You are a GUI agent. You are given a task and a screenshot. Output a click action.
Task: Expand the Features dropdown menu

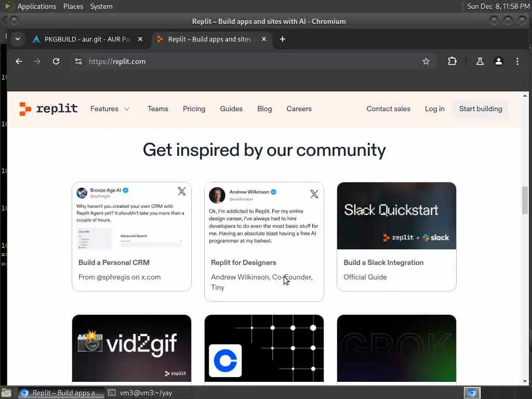point(110,109)
